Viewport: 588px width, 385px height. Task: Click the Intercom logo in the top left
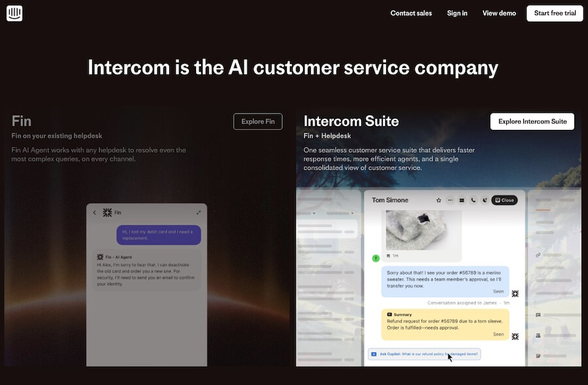(14, 13)
